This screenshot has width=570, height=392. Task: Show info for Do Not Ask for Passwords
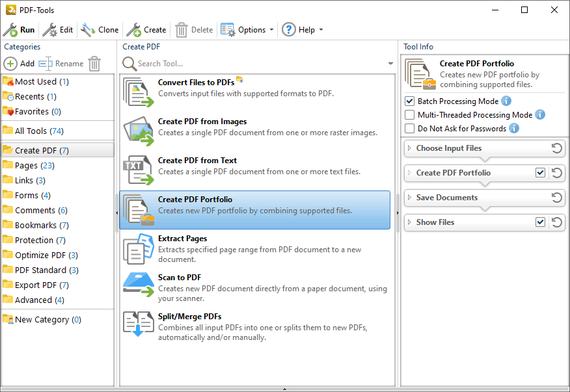(514, 128)
